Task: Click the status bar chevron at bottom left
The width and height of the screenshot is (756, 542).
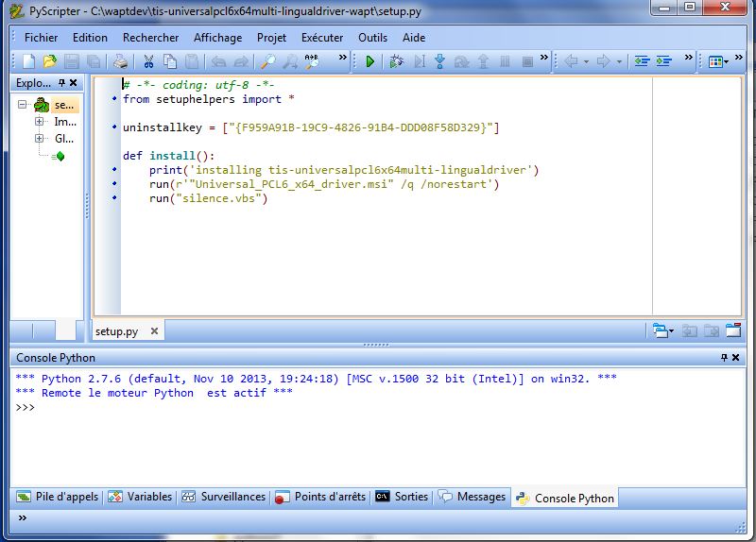Action: [x=22, y=518]
